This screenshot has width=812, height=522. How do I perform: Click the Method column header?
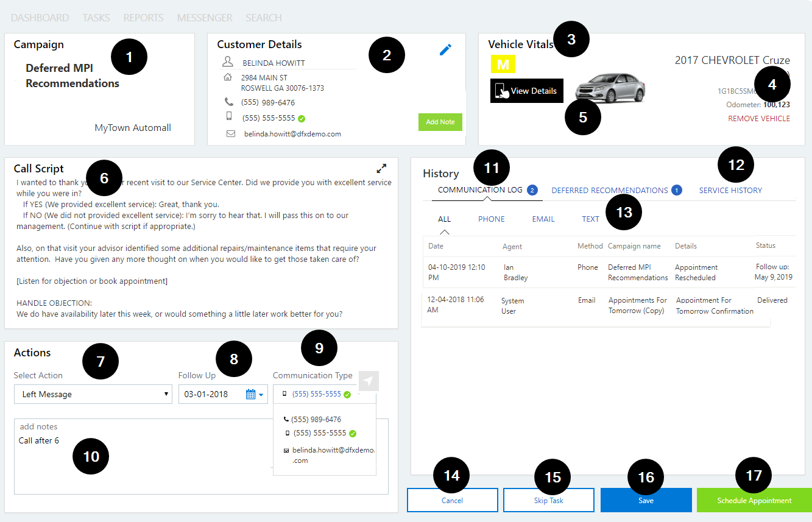(590, 246)
